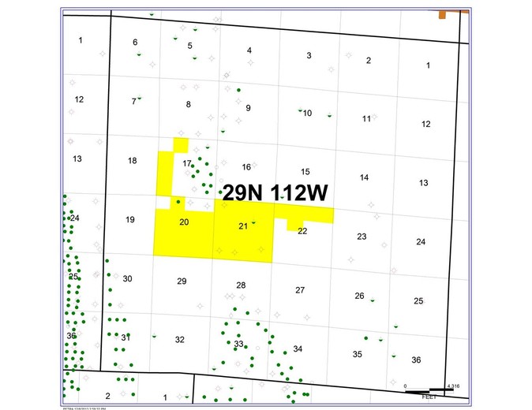Click the section 14 label

pos(365,177)
